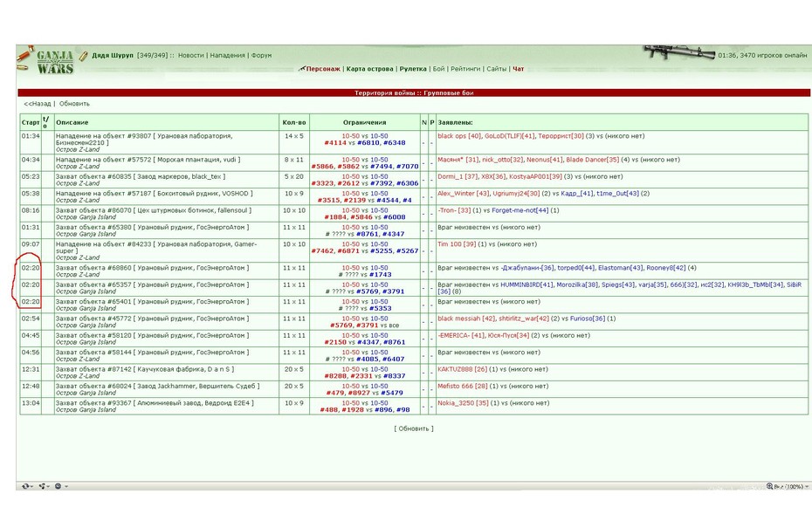Click the bottom [ Обновить ] button
This screenshot has height=507, width=812.
click(x=414, y=428)
